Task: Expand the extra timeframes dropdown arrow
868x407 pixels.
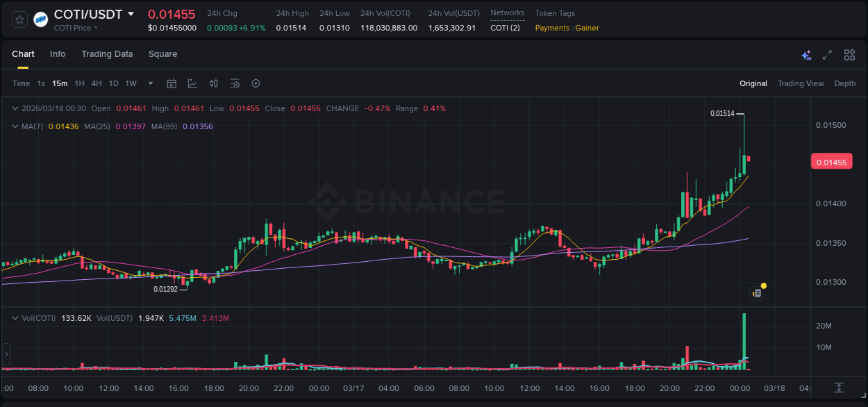Action: [x=149, y=83]
